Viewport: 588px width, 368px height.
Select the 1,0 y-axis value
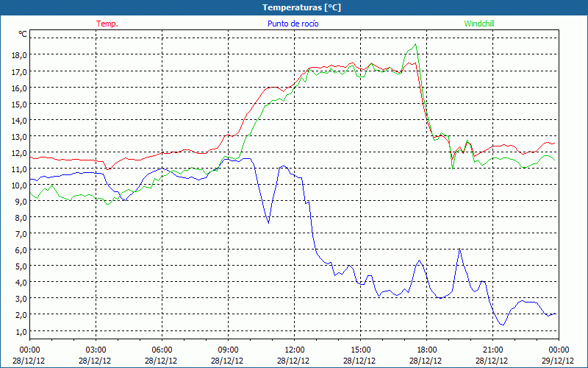point(21,331)
